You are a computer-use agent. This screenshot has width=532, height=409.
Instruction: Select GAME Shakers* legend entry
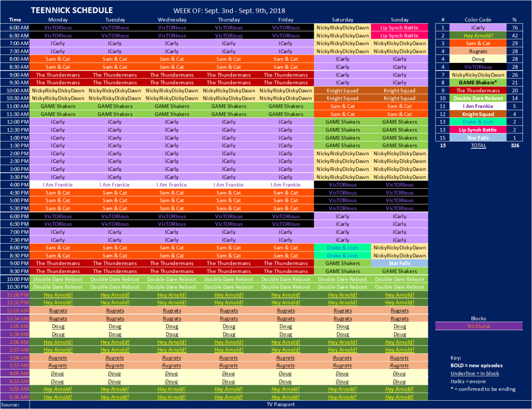pos(478,82)
